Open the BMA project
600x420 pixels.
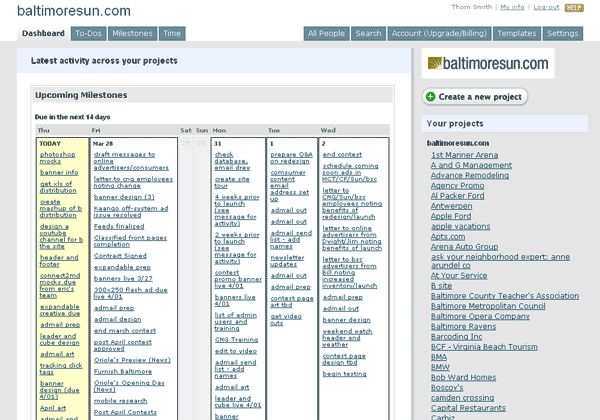[x=439, y=357]
